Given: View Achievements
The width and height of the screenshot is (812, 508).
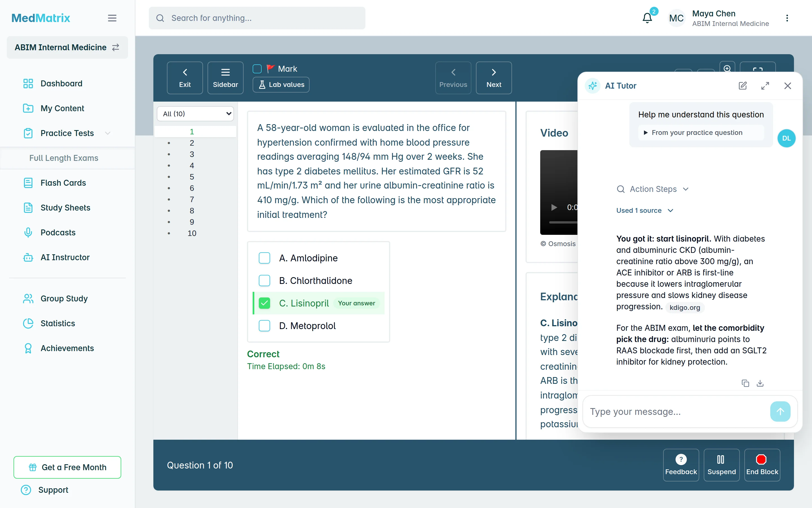Looking at the screenshot, I should [x=67, y=348].
